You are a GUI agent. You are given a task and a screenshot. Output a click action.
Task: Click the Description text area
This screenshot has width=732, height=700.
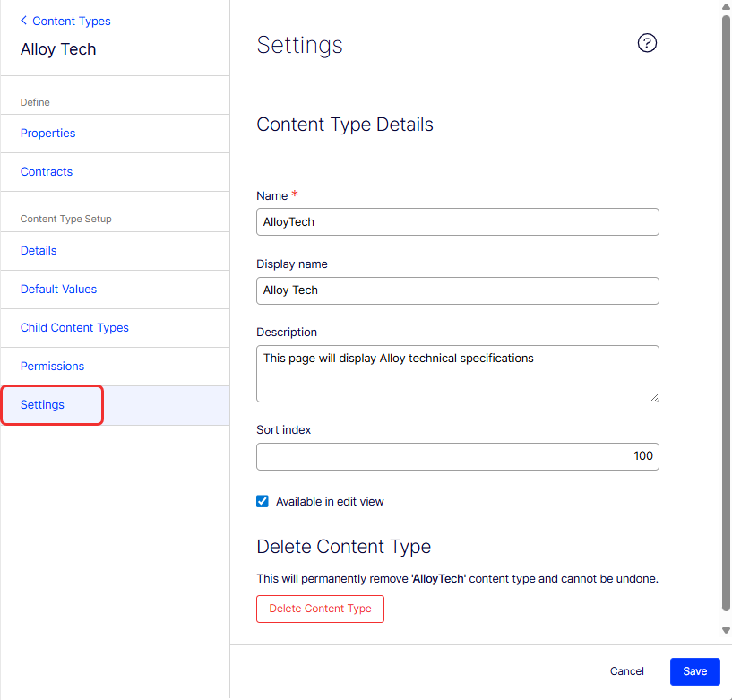click(457, 374)
